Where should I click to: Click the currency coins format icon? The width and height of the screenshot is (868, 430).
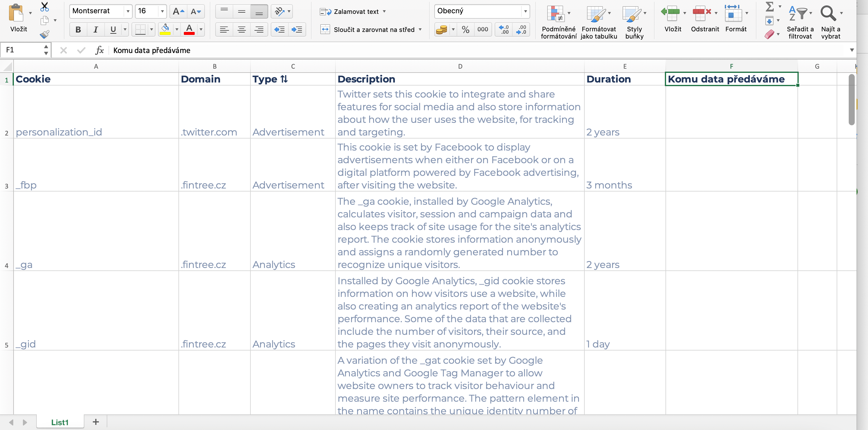point(442,30)
